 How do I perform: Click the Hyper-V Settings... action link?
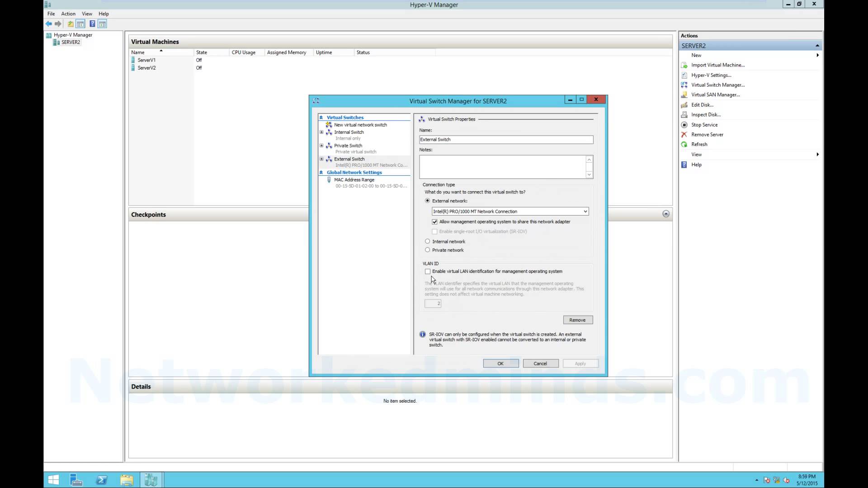711,75
